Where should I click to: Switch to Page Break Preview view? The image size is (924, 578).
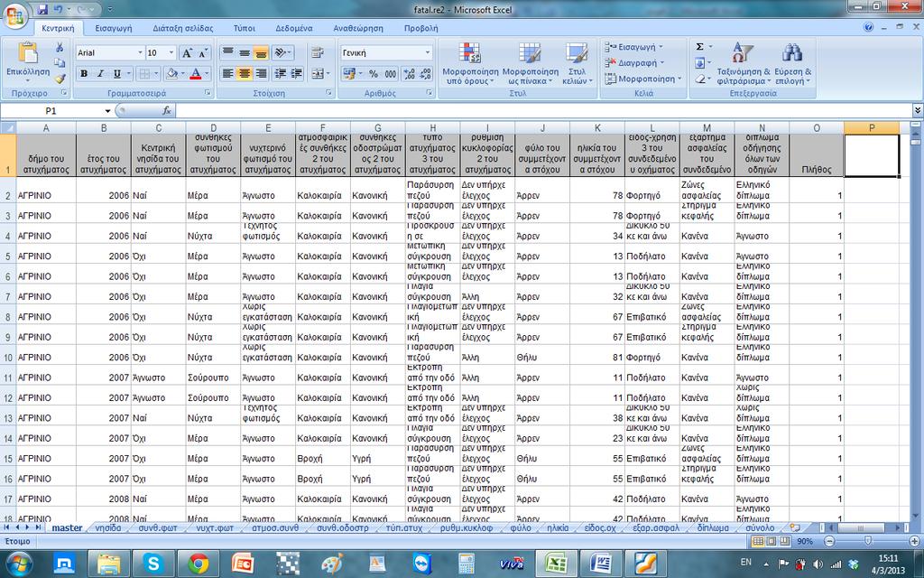point(784,541)
